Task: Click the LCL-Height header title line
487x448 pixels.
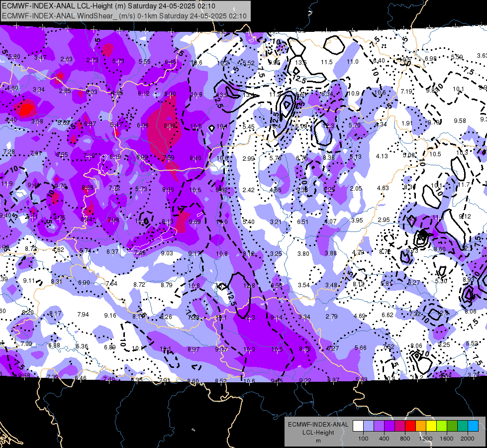Action: tap(109, 6)
